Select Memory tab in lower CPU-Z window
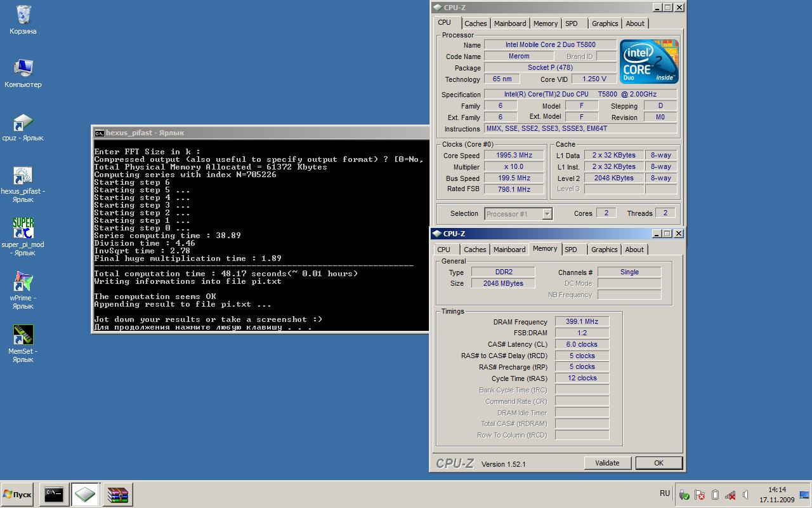The height and width of the screenshot is (508, 812). (x=545, y=249)
